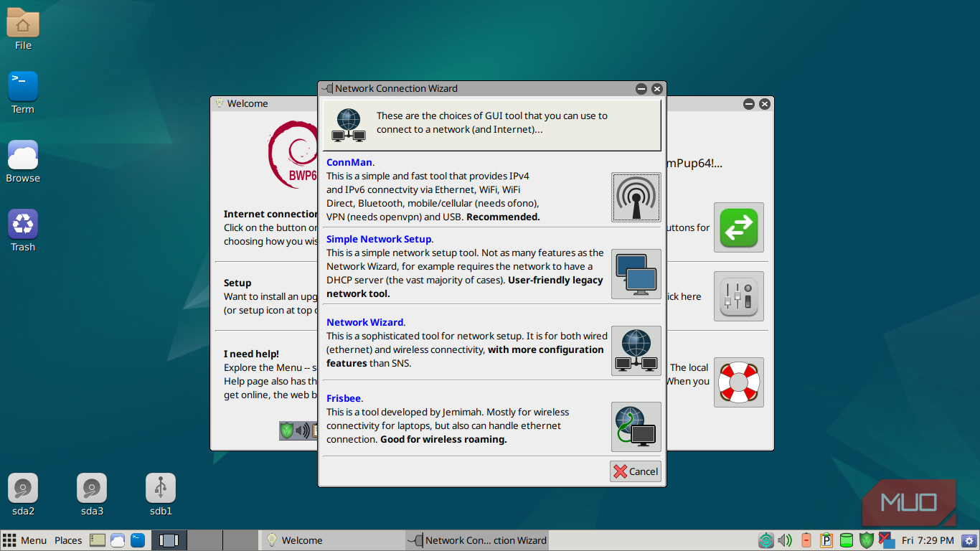Click the Fri 7:29 PM clock

928,540
